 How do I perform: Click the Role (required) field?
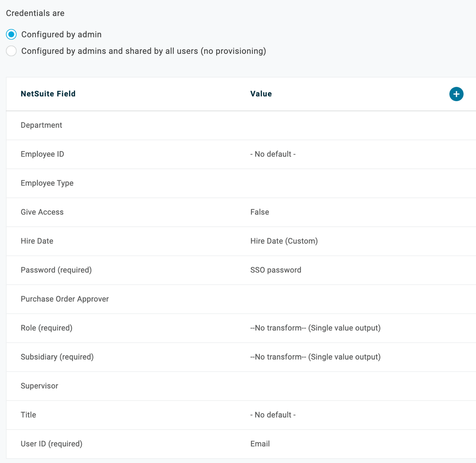coord(46,328)
